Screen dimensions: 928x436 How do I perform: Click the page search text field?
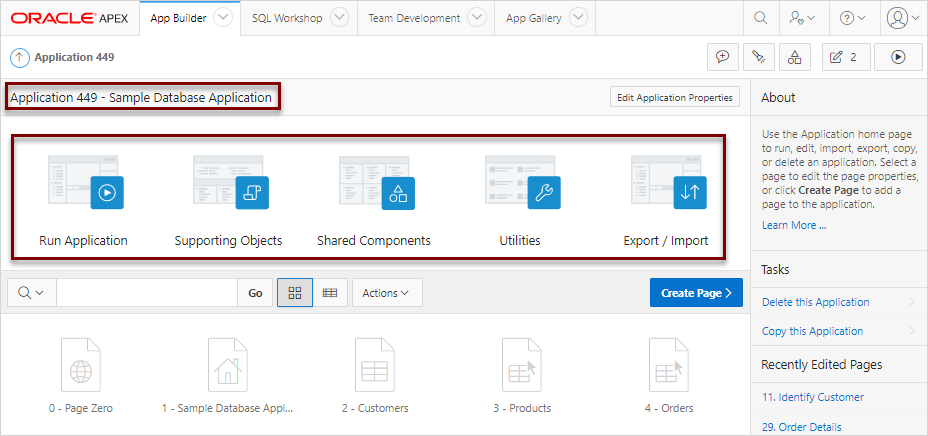[x=147, y=293]
